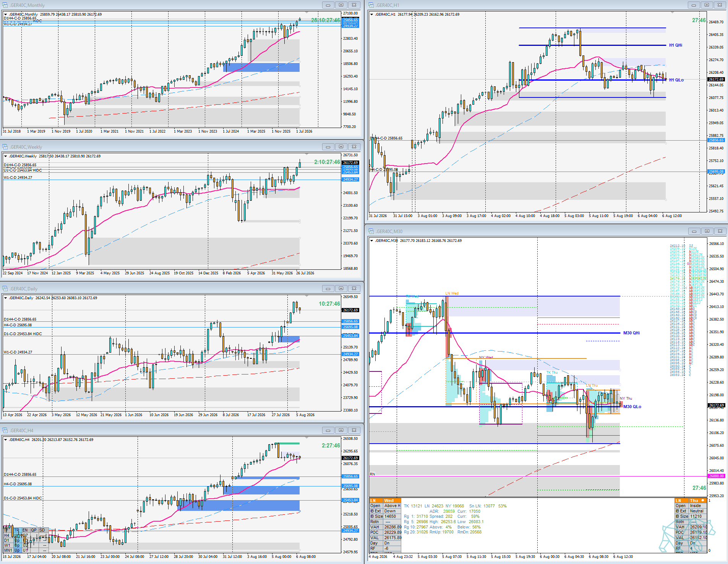The width and height of the screenshot is (728, 564).
Task: Click the 'RN' label on M30 chart
Action: (x=372, y=474)
